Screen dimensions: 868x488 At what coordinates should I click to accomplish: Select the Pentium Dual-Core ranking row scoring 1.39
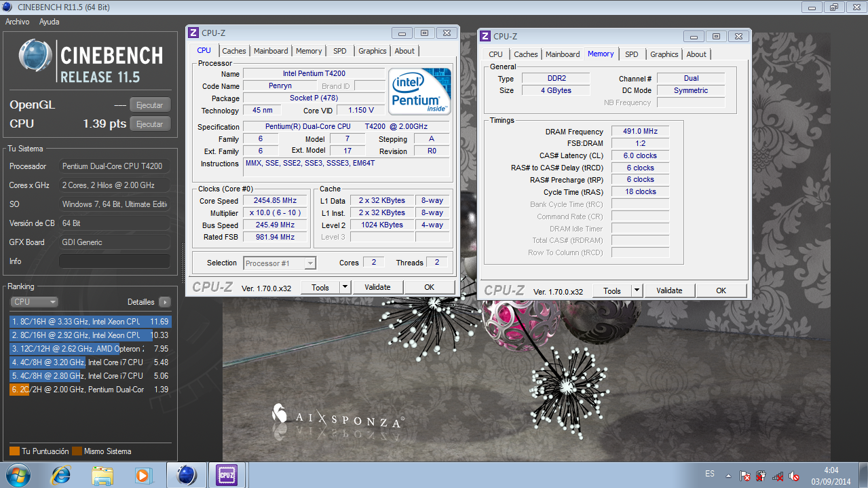coord(90,390)
